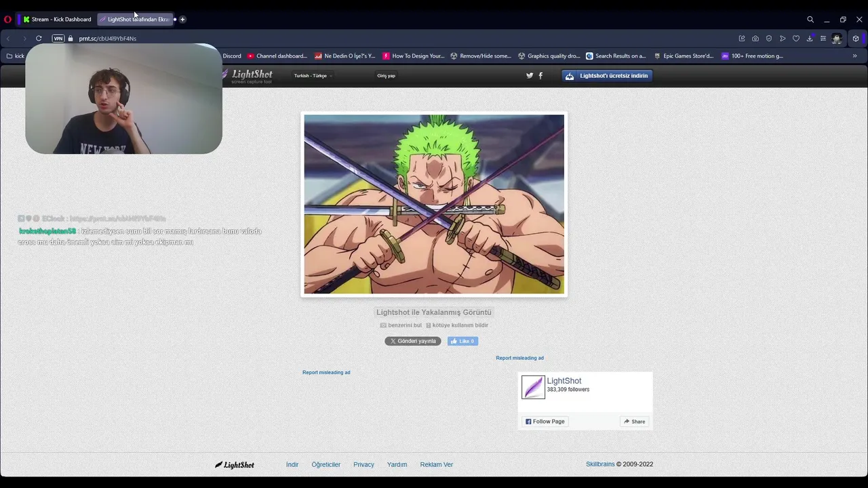Open the Yardım footer link
Viewport: 868px width, 488px height.
point(397,464)
